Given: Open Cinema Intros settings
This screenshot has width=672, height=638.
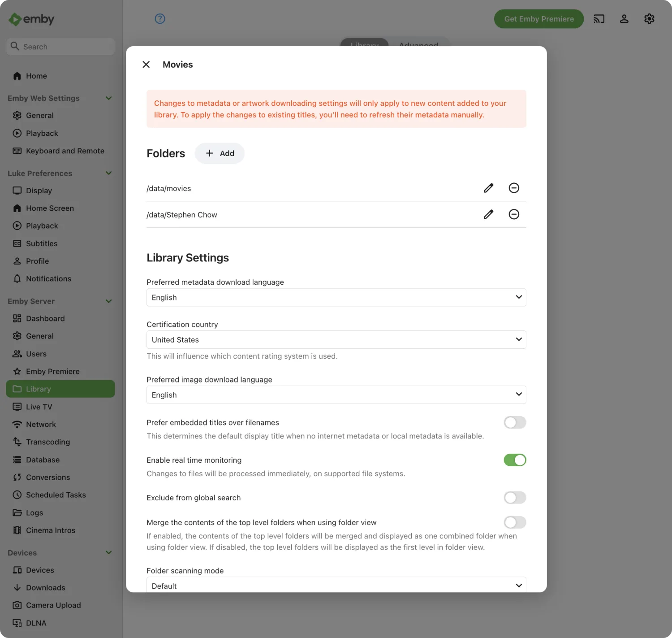Looking at the screenshot, I should 60,530.
